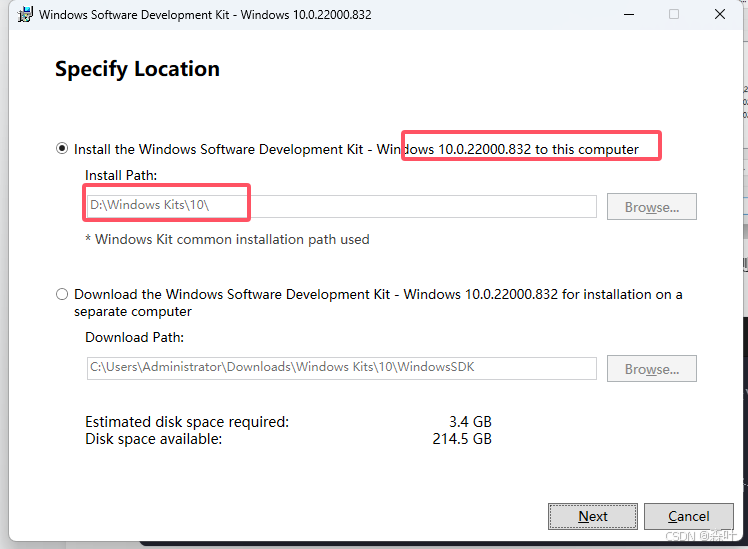Select the download for separate computer radio option
748x549 pixels.
tap(62, 294)
